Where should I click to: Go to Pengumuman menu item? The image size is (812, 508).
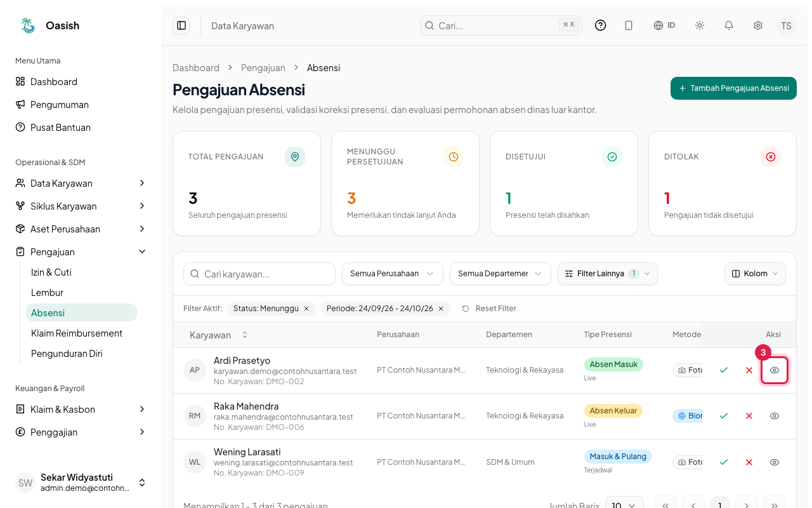pyautogui.click(x=81, y=105)
